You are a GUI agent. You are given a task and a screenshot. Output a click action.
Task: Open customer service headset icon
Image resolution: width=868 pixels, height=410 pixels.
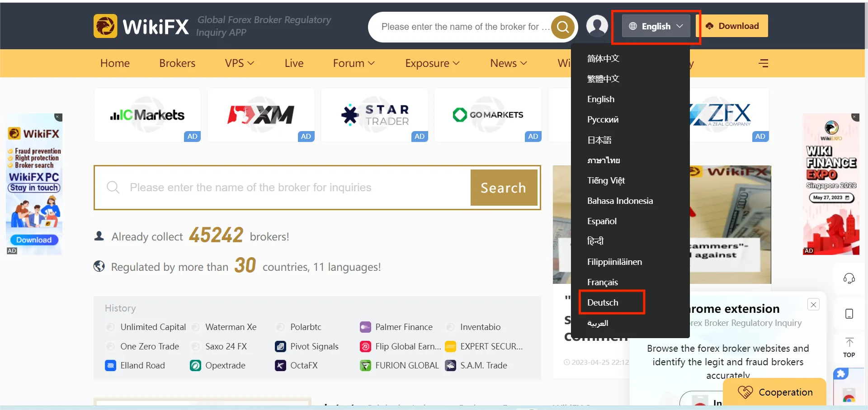pos(849,278)
